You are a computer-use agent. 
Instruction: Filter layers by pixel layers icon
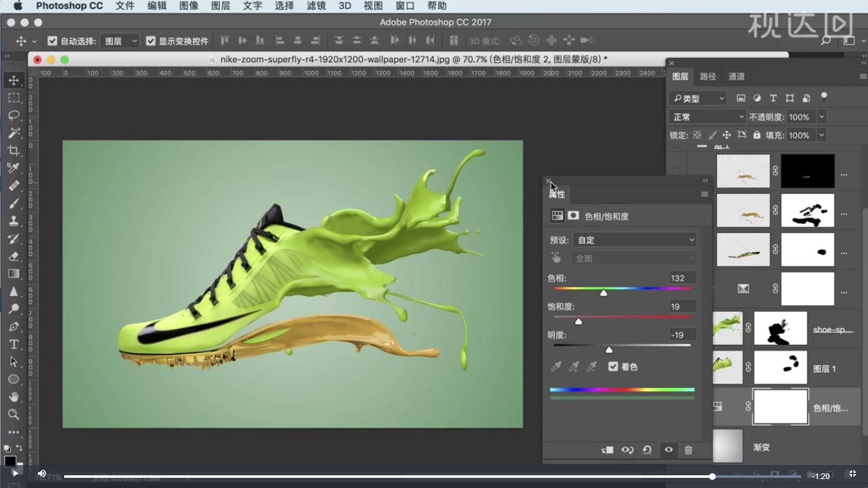coord(741,98)
